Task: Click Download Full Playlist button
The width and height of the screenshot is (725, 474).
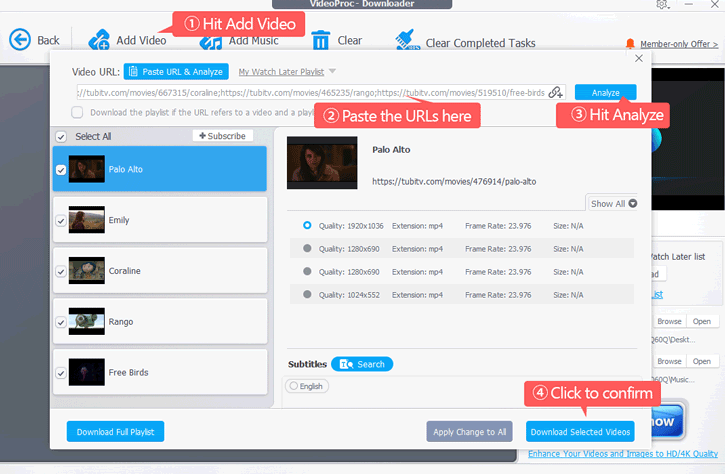Action: [115, 431]
